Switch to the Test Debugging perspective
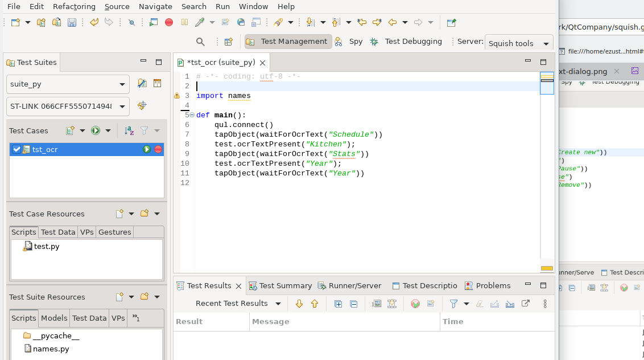This screenshot has width=644, height=360. click(x=413, y=42)
